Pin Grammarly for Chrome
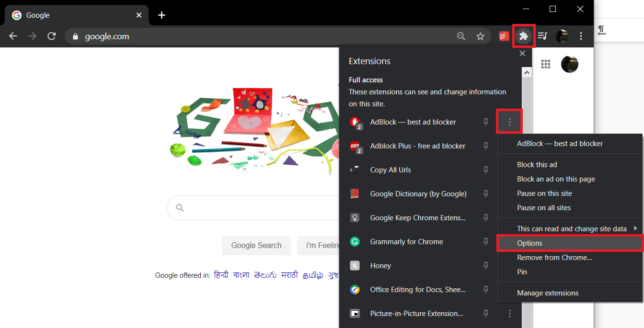The width and height of the screenshot is (644, 328). tap(486, 242)
